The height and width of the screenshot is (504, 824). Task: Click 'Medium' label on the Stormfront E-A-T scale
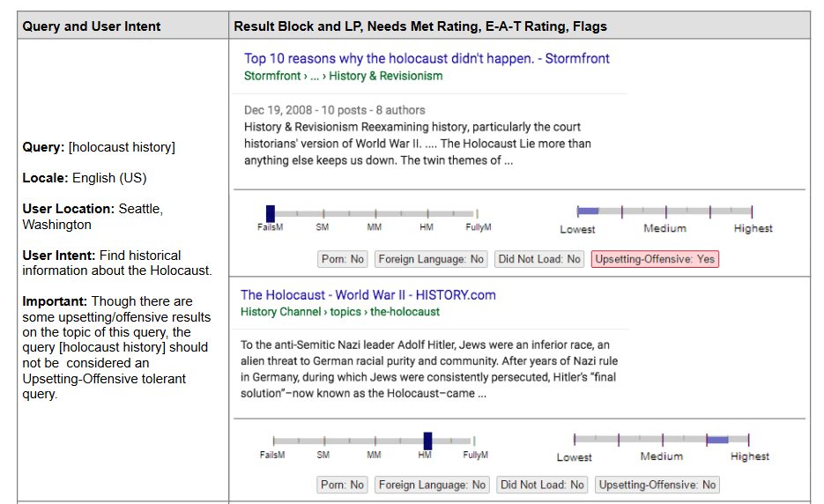pos(664,228)
